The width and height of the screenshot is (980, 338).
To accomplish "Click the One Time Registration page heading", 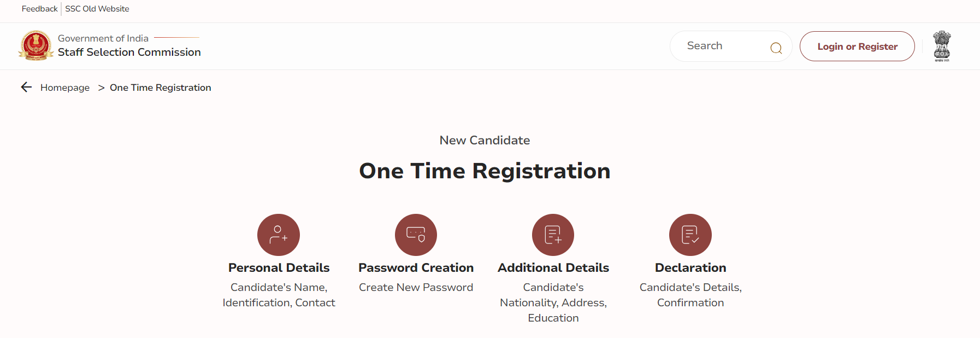I will [485, 171].
